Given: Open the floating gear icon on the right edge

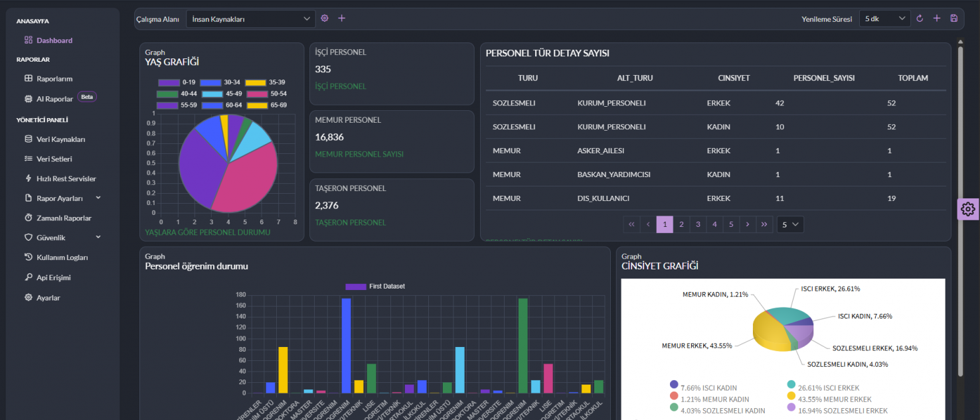Looking at the screenshot, I should click(967, 208).
